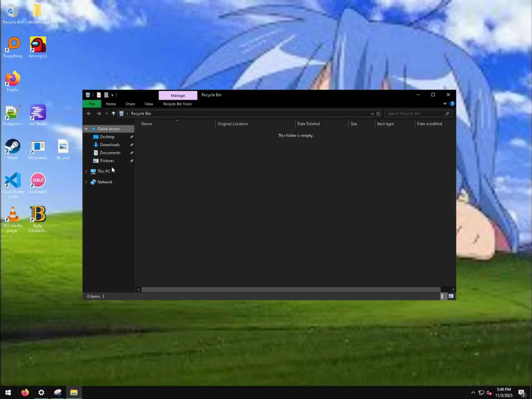Screen dimensions: 532x399
Task: Select the Among Us desktop icon
Action: click(38, 48)
